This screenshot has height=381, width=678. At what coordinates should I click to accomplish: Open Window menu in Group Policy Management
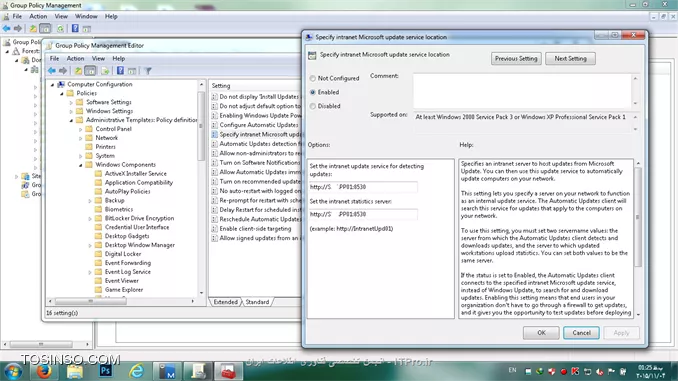86,16
